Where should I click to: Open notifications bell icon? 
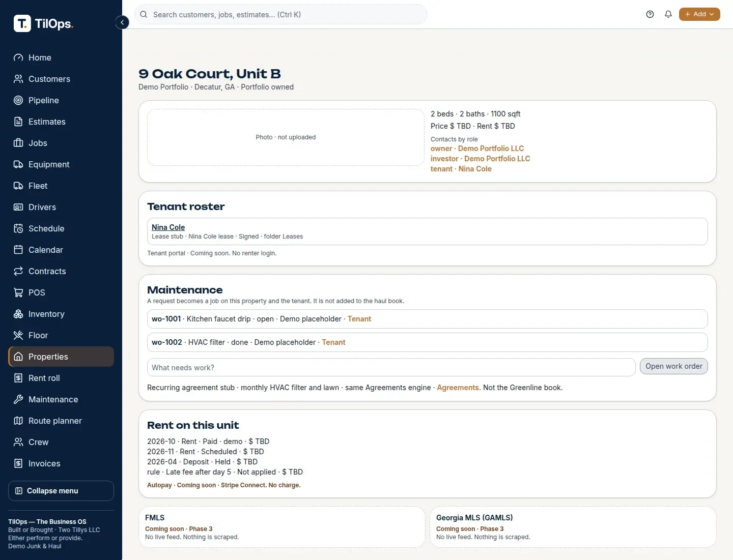[x=668, y=14]
